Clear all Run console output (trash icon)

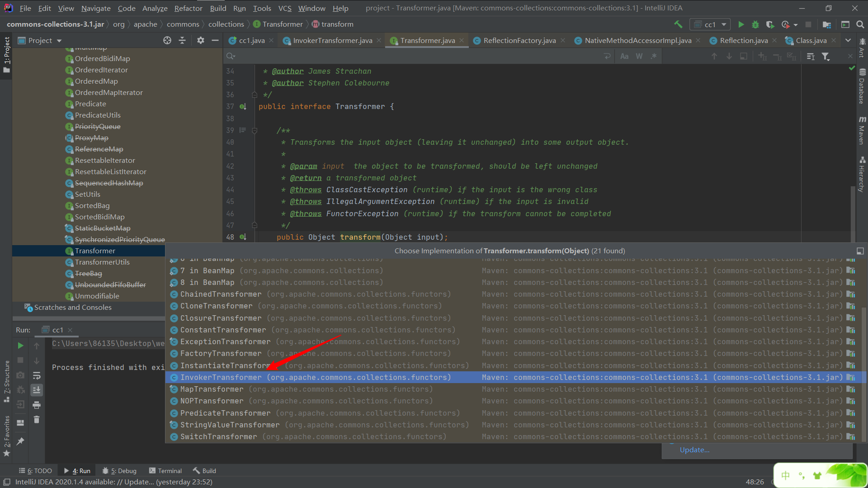click(37, 420)
